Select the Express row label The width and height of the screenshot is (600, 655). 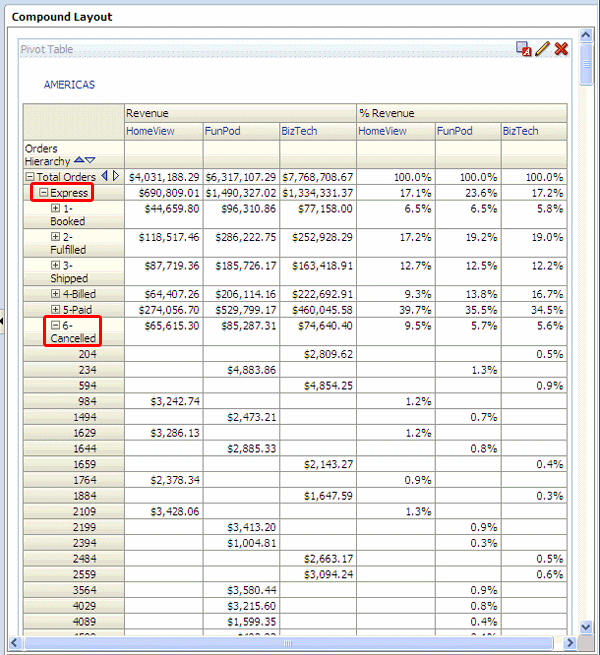(x=69, y=193)
